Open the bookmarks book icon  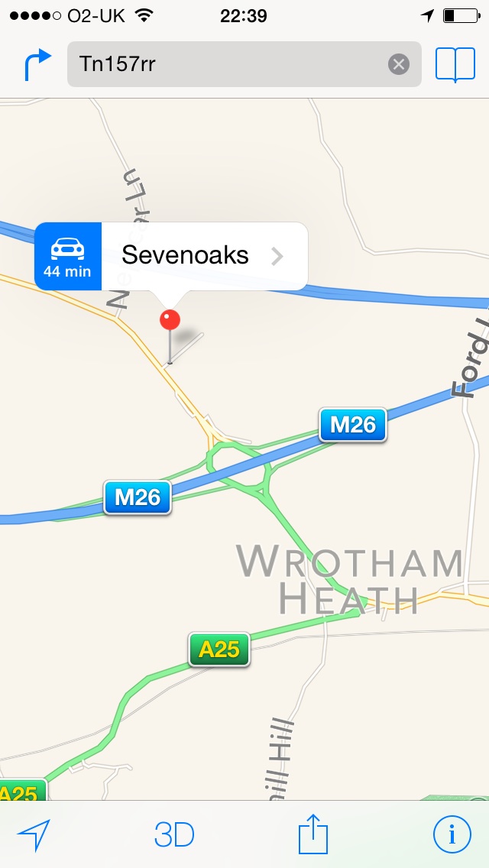(455, 65)
